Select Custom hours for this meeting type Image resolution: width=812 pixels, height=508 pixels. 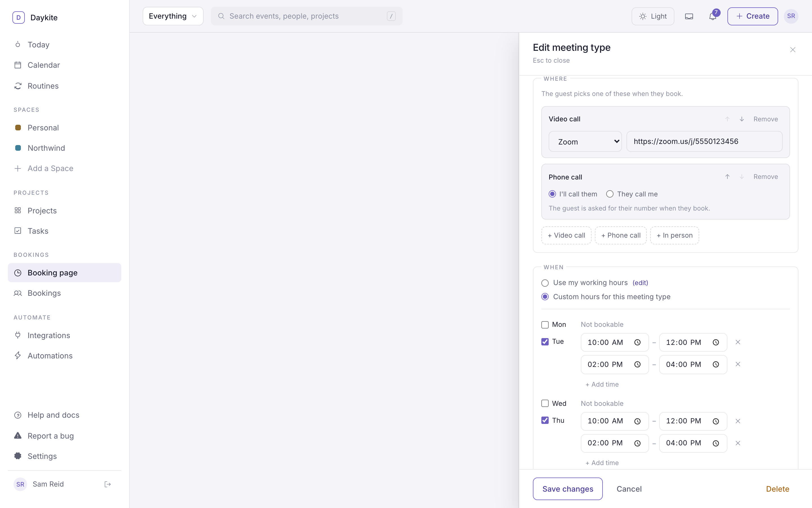point(545,297)
